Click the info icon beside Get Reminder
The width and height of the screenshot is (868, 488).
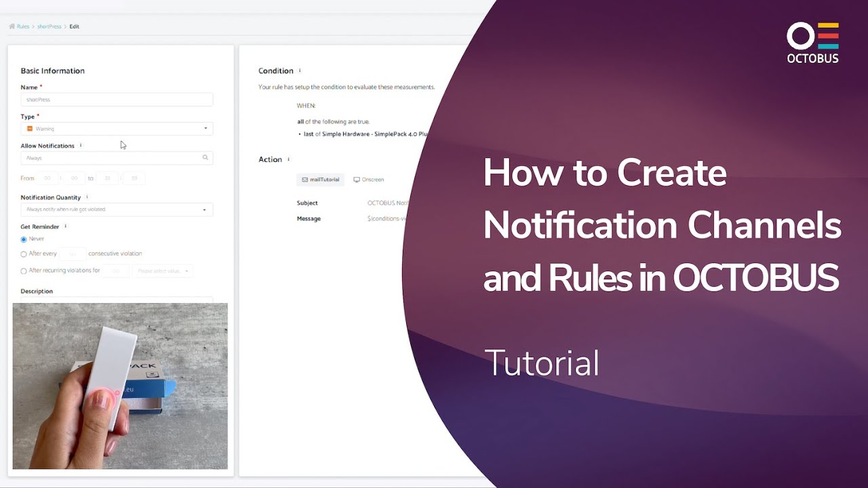coord(65,226)
